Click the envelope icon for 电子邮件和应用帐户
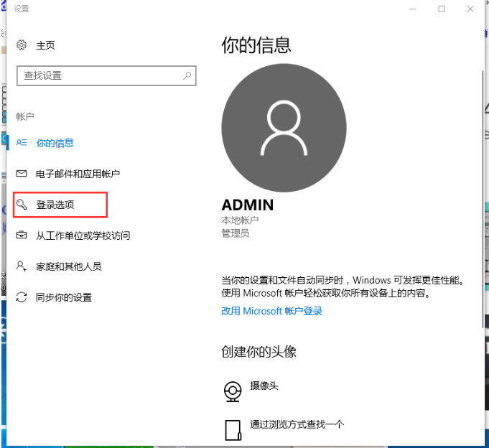This screenshot has height=448, width=489. pyautogui.click(x=22, y=174)
